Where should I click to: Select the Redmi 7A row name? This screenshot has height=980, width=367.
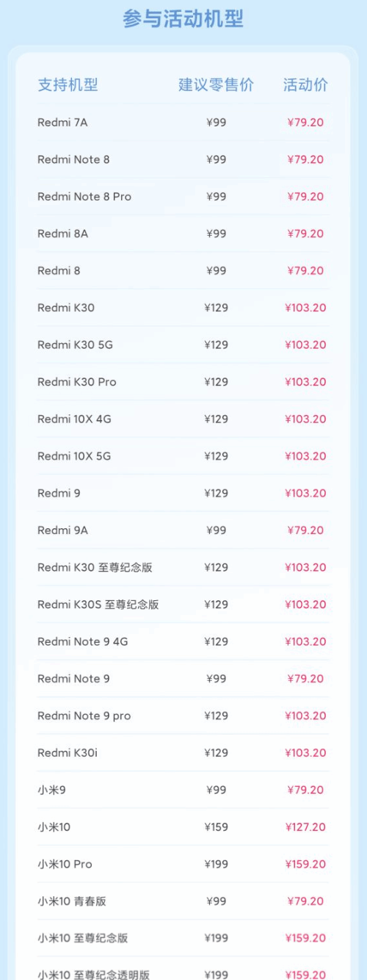62,123
